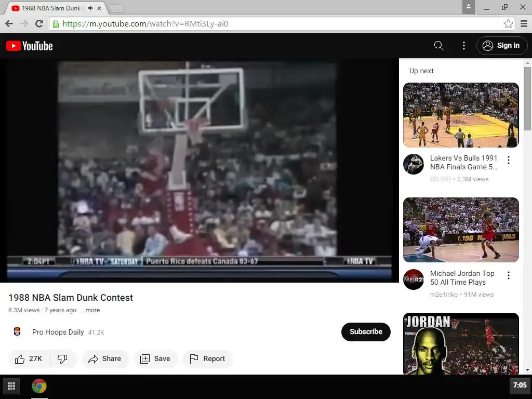
Task: Click the Chrome icon in the taskbar
Action: click(x=39, y=386)
